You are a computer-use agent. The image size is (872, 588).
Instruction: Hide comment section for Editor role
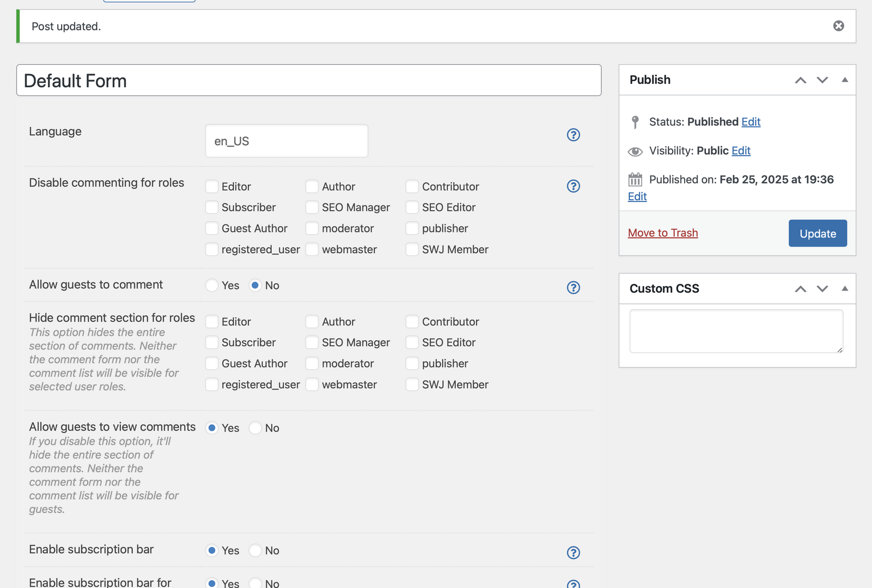[x=212, y=322]
